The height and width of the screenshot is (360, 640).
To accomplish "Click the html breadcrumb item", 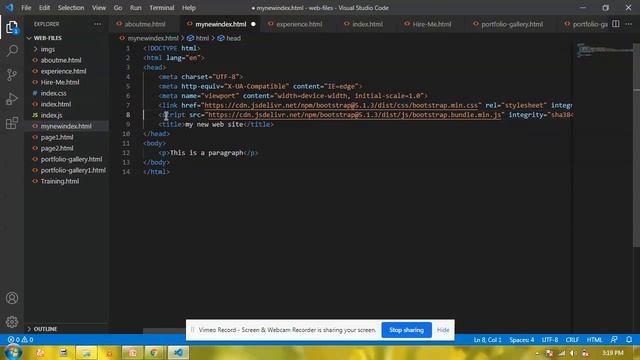I will tap(198, 38).
